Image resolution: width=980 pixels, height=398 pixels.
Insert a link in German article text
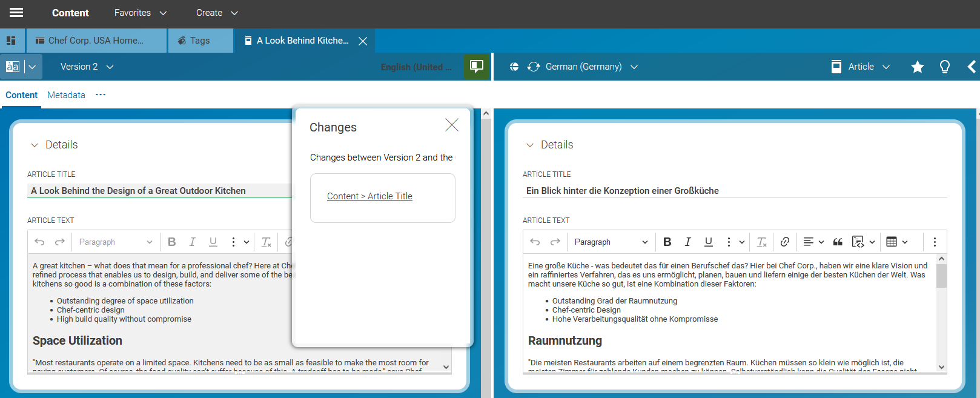point(784,242)
